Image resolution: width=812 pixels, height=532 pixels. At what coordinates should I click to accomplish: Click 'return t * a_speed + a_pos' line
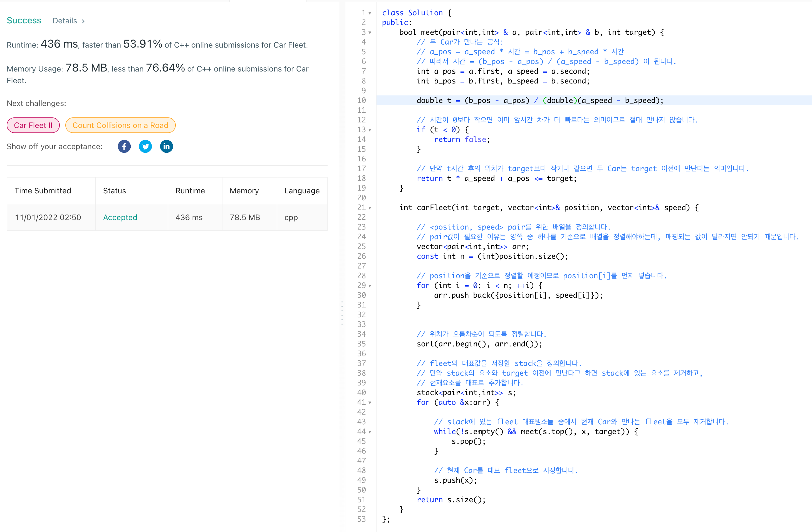(496, 178)
